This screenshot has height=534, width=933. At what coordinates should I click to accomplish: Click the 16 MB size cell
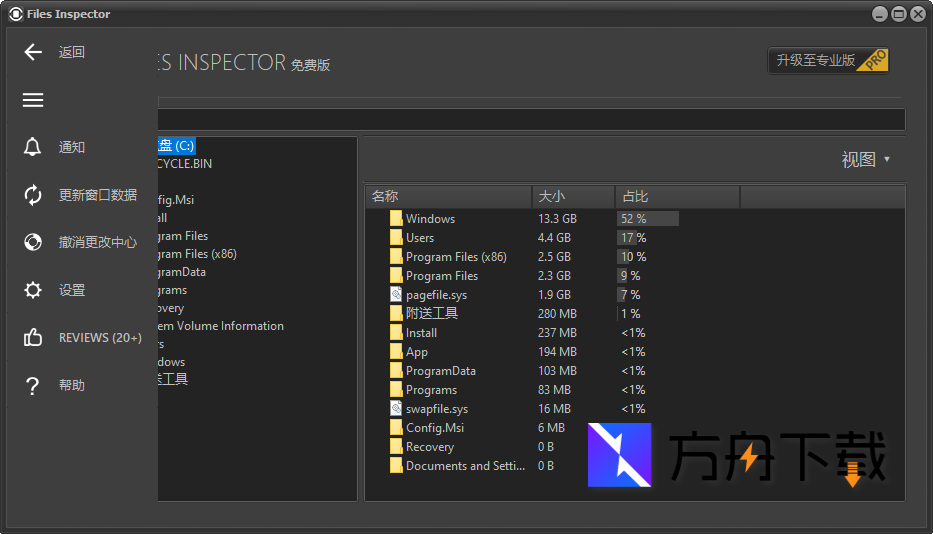pyautogui.click(x=555, y=409)
